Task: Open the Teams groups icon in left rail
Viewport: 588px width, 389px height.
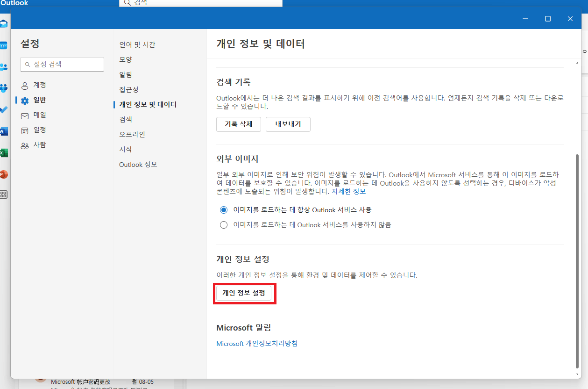Action: [x=3, y=88]
